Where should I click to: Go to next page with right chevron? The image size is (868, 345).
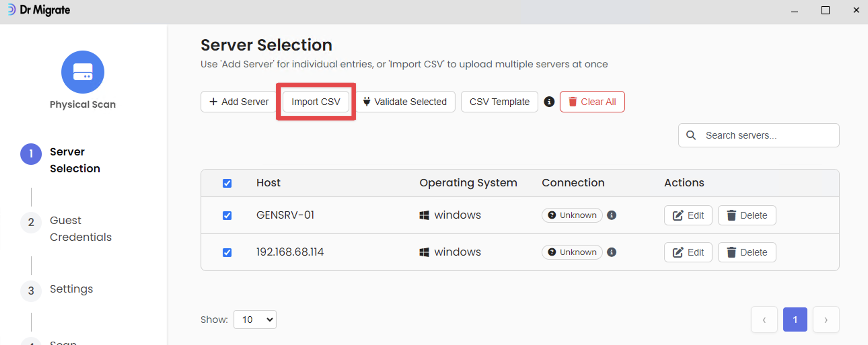(826, 319)
